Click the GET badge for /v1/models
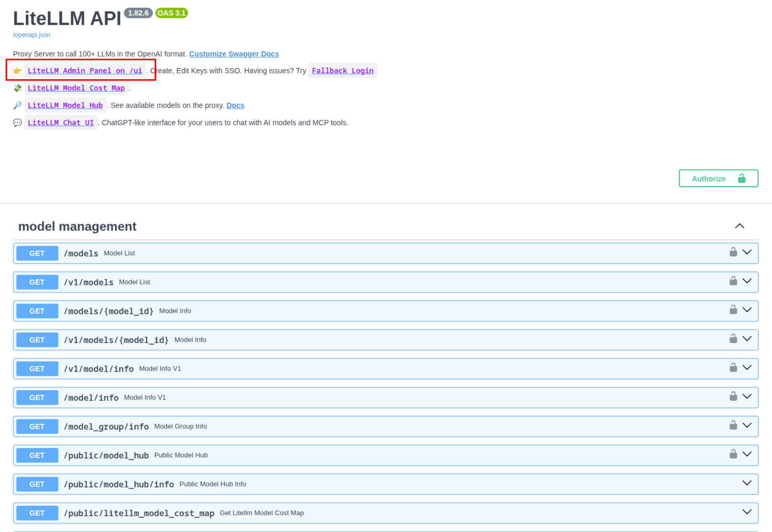772x532 pixels. pyautogui.click(x=37, y=282)
